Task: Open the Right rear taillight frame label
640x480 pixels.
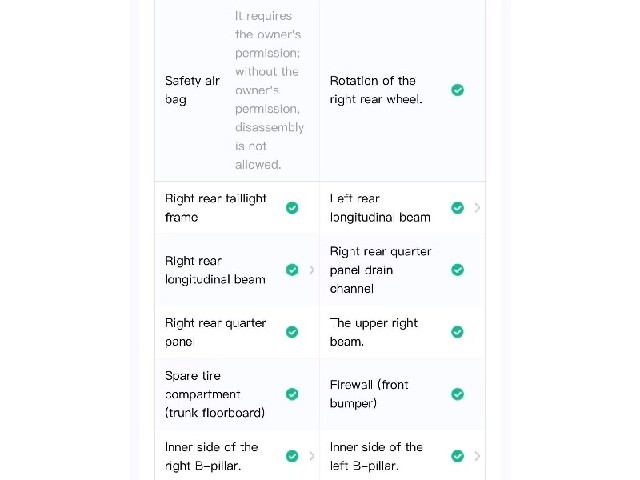Action: pos(216,208)
